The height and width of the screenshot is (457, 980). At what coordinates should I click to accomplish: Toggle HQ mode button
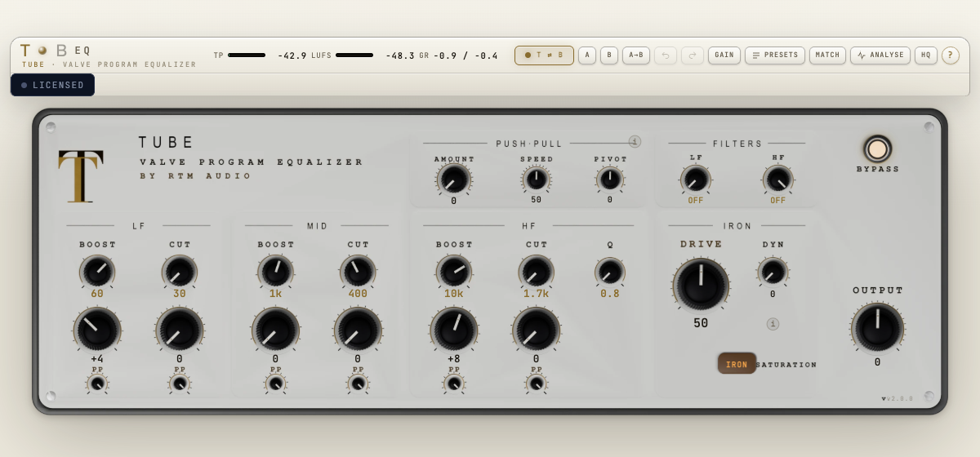point(926,55)
